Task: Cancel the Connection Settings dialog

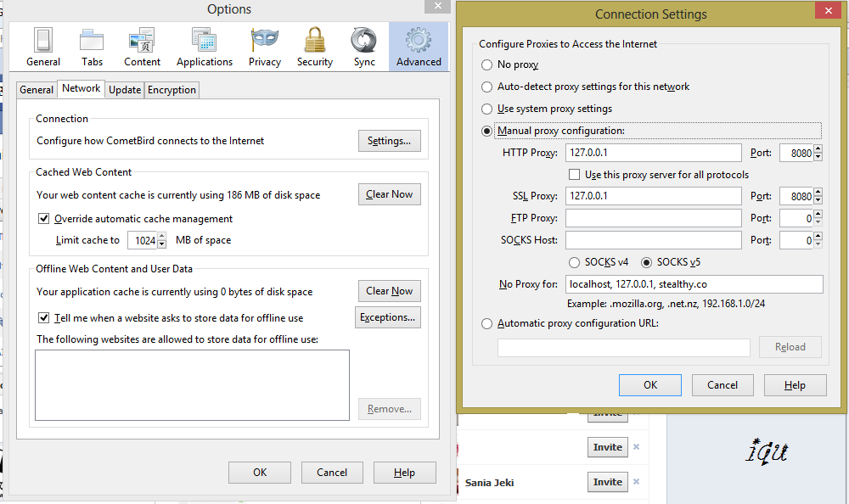Action: click(722, 385)
